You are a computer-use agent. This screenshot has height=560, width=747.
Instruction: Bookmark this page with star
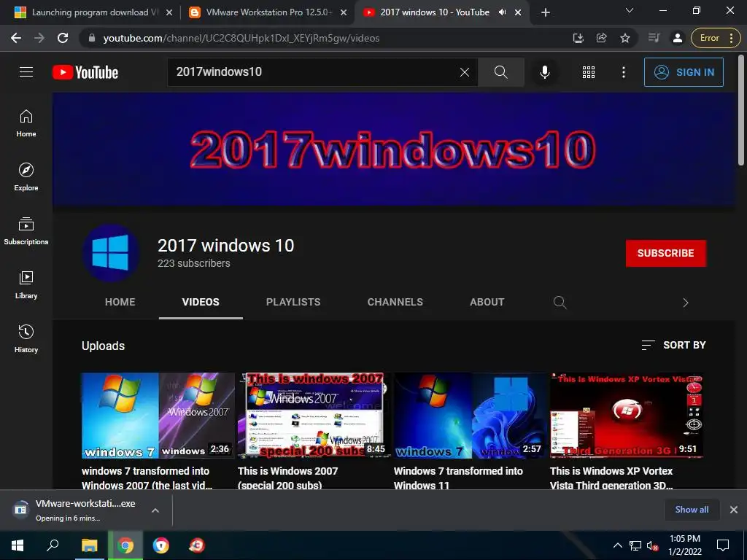(x=625, y=38)
